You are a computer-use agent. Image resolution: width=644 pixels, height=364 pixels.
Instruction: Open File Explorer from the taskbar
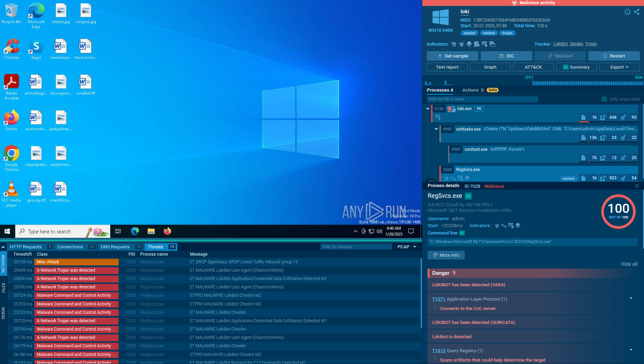[151, 231]
